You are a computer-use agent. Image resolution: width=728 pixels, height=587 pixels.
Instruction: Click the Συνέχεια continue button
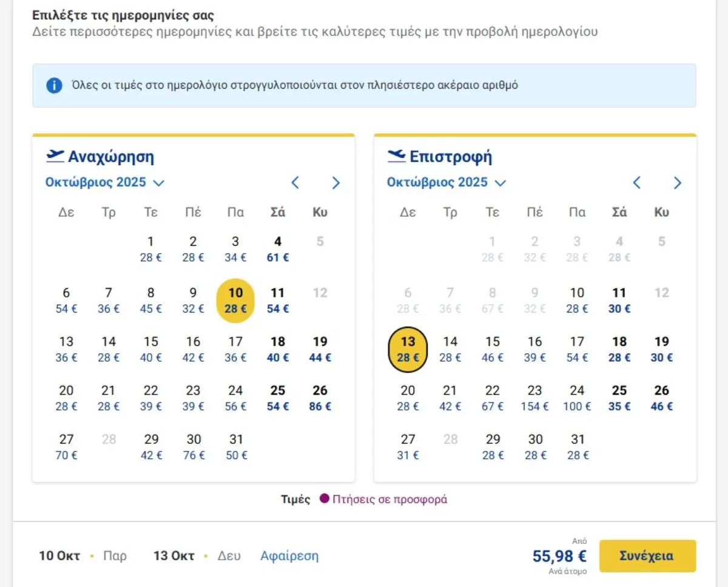[647, 555]
